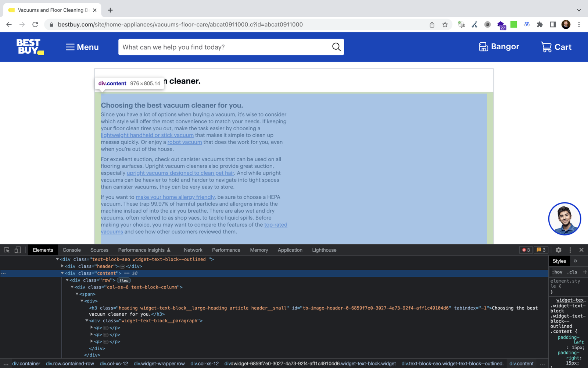This screenshot has width=588, height=368.
Task: Open the customize DevTools three-dot menu
Action: pyautogui.click(x=570, y=250)
